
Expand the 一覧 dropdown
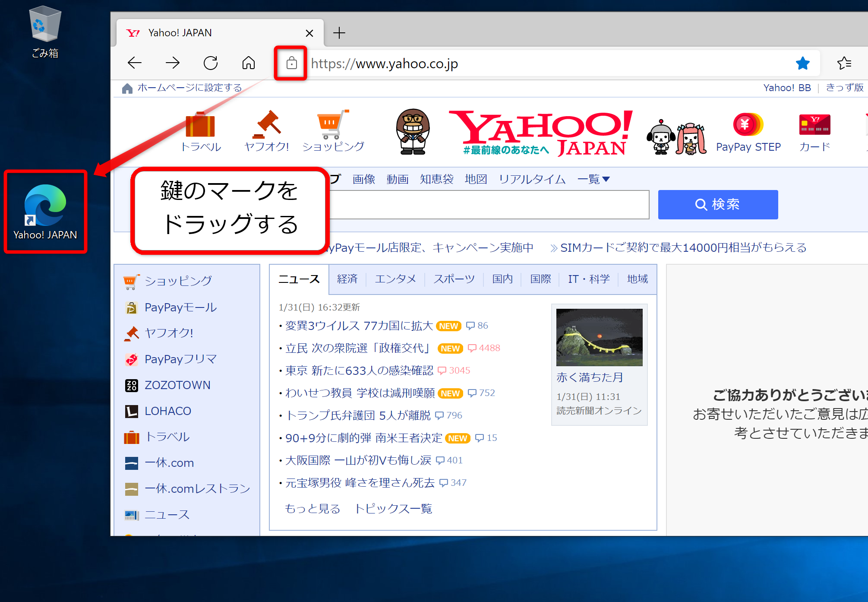(x=593, y=179)
